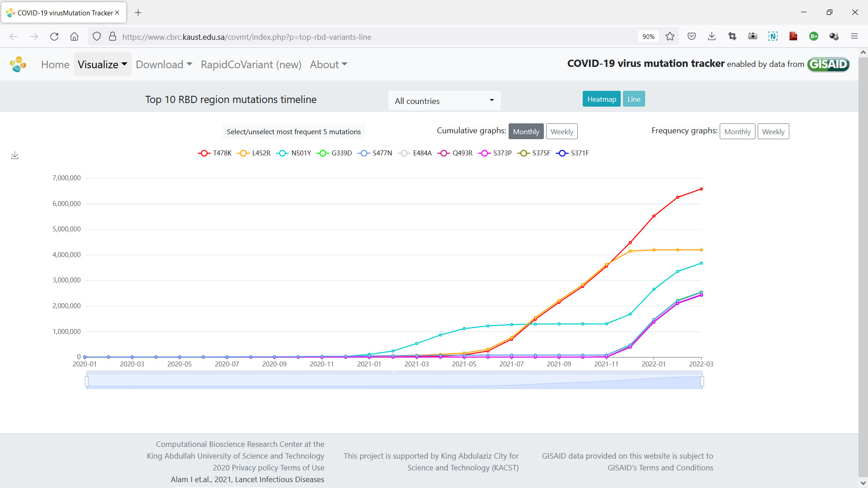The image size is (868, 488).
Task: Click the browser home icon
Action: pos(74,37)
